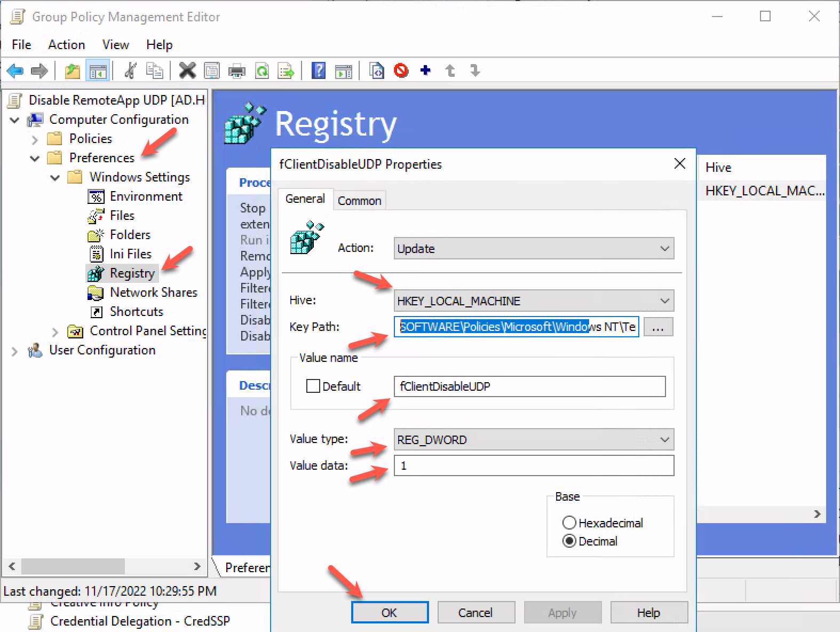Collapse the Preferences folder node
Viewport: 840px width, 632px height.
click(x=35, y=159)
